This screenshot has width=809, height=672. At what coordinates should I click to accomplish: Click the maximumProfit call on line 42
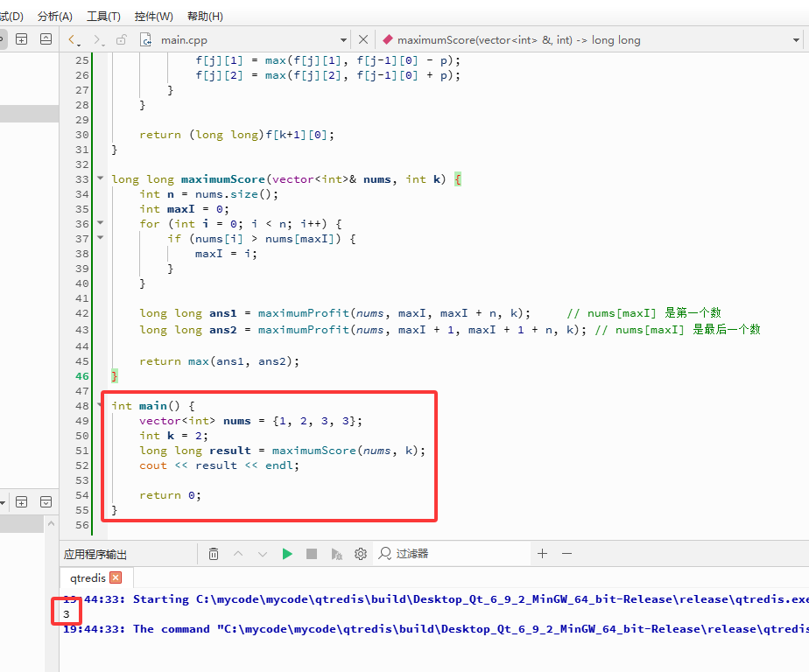(303, 313)
